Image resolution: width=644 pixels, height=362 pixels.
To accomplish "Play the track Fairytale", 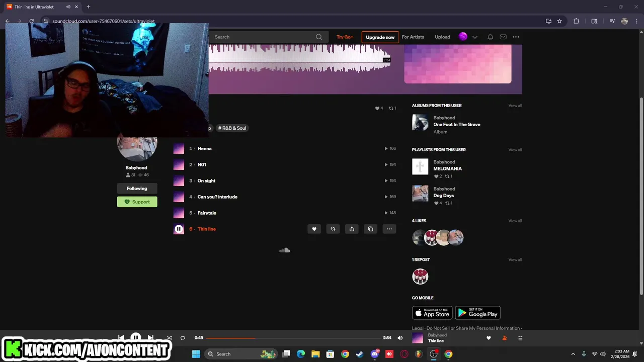I will point(207,213).
